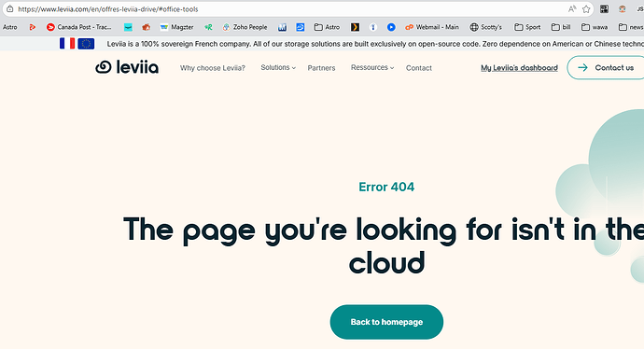Open the blue play button bookmark icon
The height and width of the screenshot is (349, 644).
click(391, 27)
